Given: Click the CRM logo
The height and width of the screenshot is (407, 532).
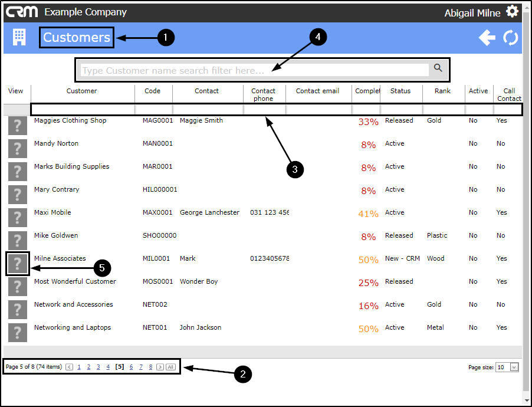Looking at the screenshot, I should click(22, 12).
